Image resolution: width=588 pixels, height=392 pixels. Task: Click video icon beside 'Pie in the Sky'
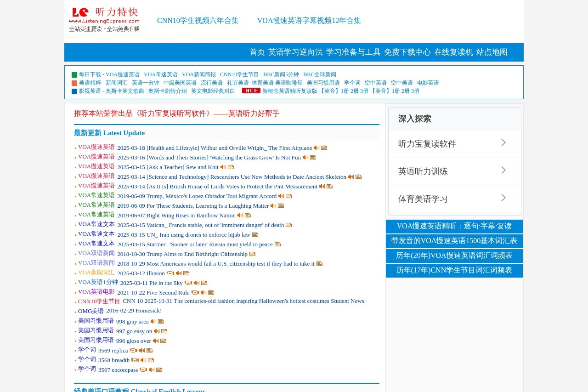click(188, 283)
